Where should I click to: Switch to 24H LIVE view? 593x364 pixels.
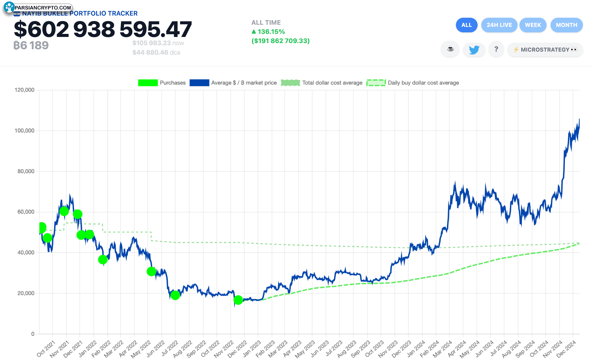click(499, 25)
